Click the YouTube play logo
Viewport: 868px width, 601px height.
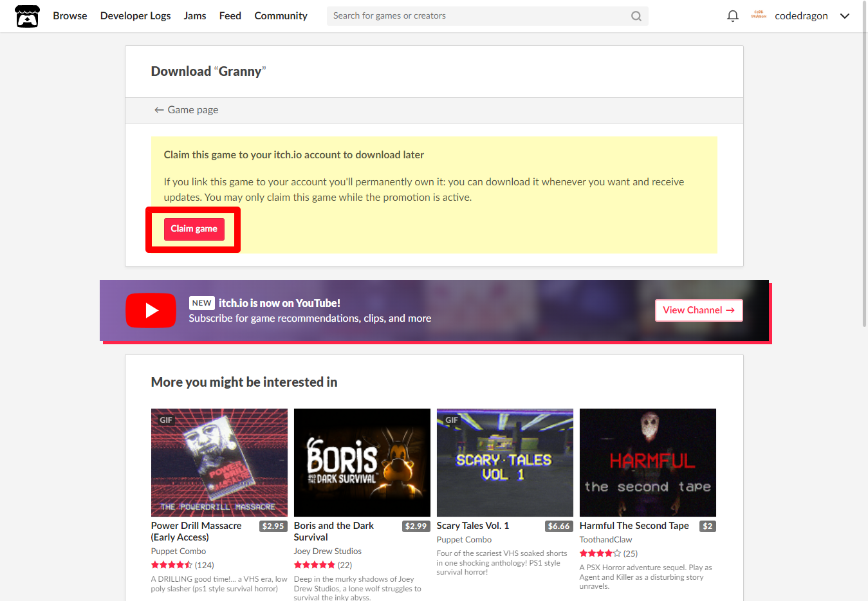[x=151, y=310]
